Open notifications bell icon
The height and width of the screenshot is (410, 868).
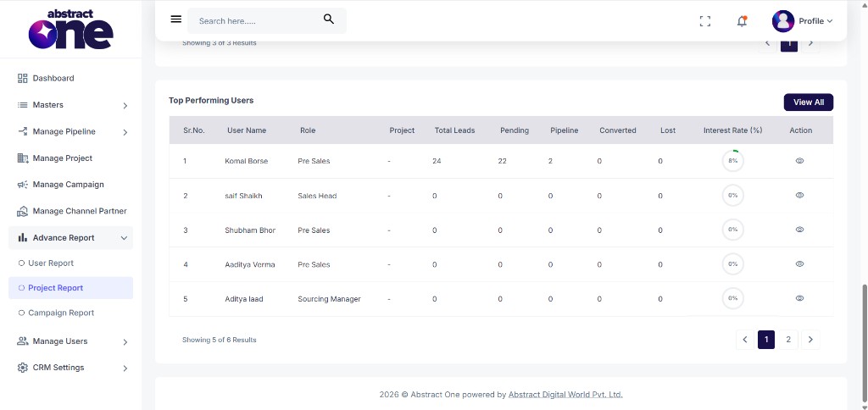pos(742,21)
